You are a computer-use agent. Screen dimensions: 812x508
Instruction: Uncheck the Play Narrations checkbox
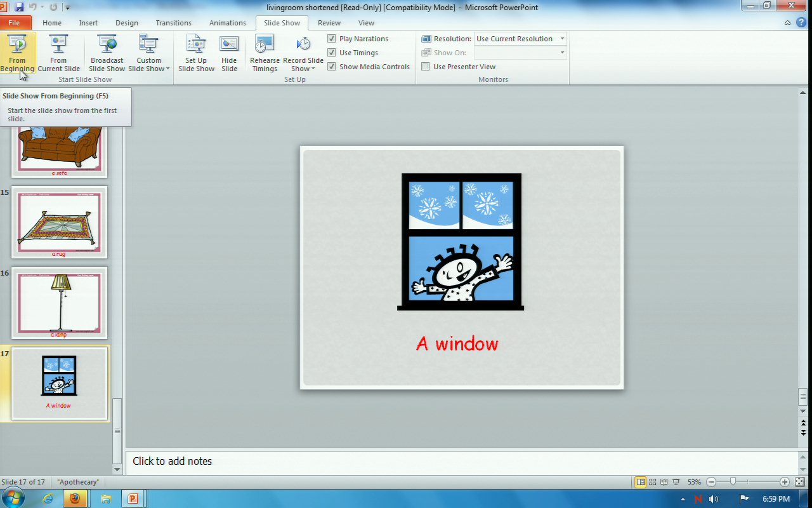332,39
